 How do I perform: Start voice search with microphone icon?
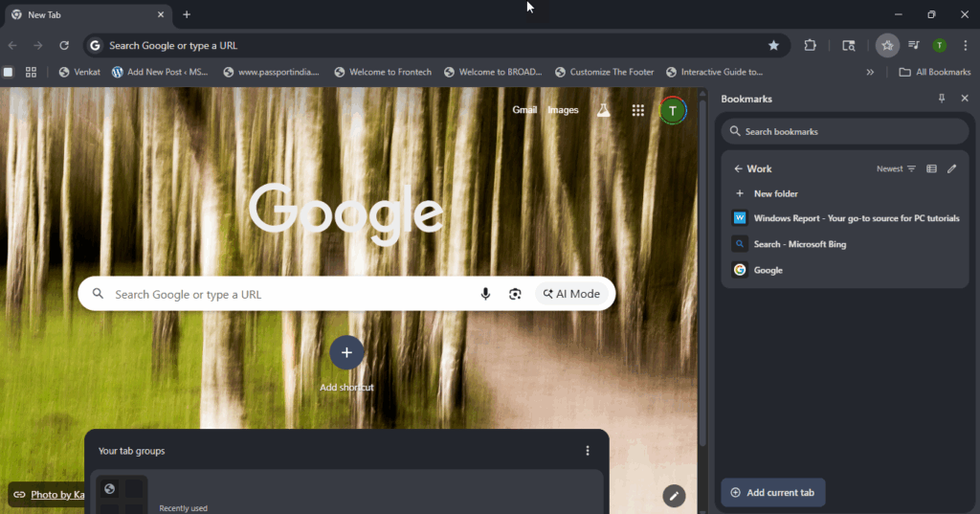tap(485, 294)
